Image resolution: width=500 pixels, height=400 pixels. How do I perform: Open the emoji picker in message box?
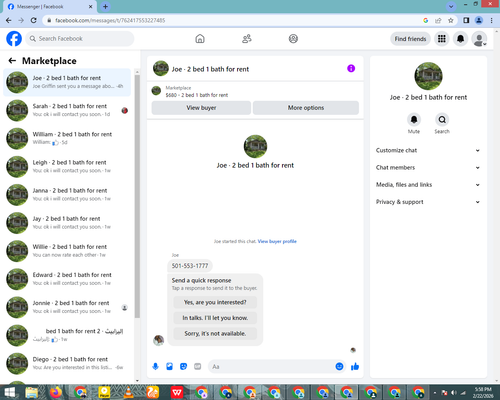point(339,367)
